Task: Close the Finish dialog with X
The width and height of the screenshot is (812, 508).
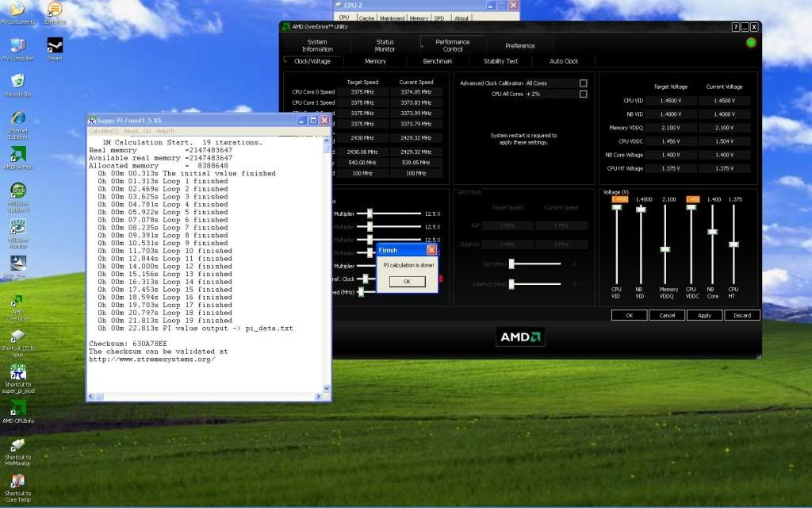Action: point(431,250)
